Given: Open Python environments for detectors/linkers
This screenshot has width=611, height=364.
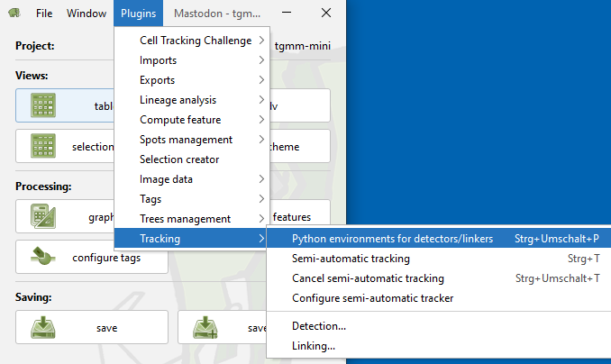Looking at the screenshot, I should 439,239.
